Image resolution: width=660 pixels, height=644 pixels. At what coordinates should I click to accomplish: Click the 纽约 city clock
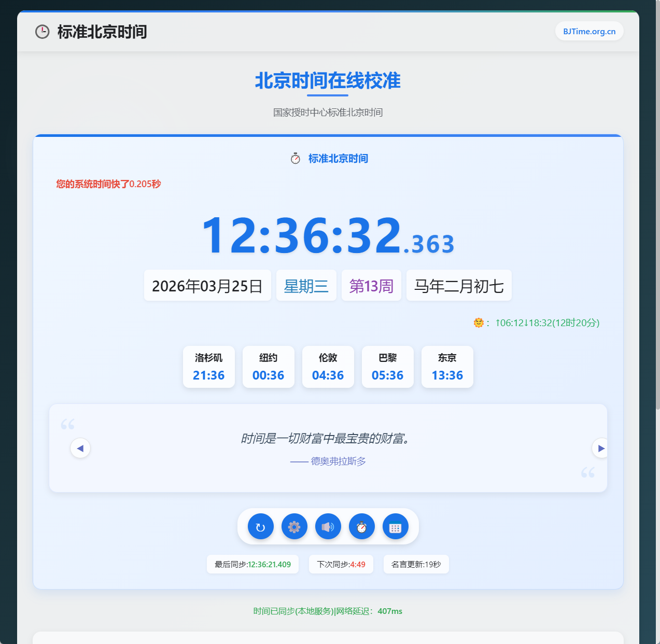pos(268,367)
